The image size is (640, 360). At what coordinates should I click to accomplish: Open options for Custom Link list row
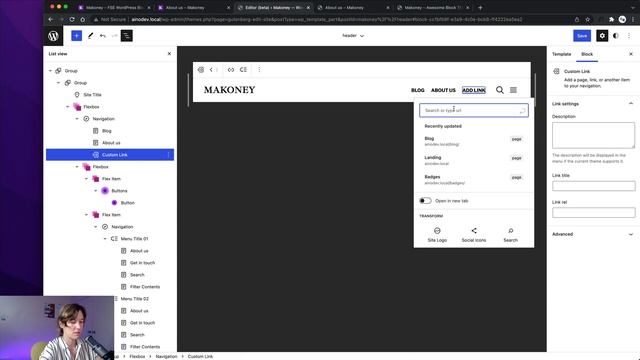168,155
